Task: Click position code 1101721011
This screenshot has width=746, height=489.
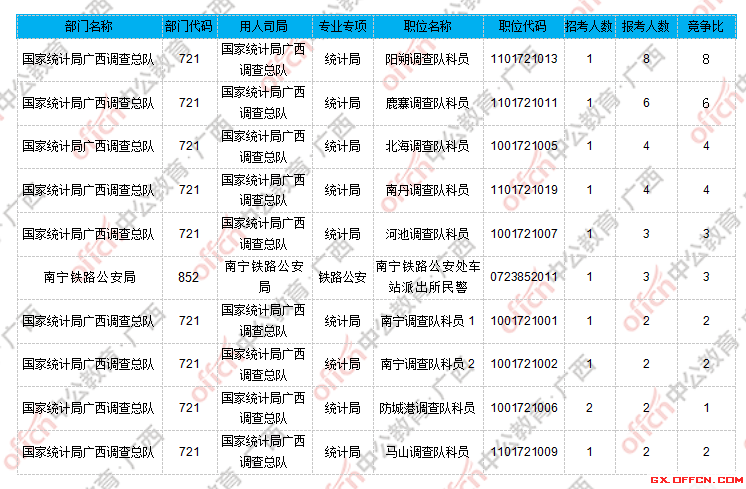Action: coord(524,103)
